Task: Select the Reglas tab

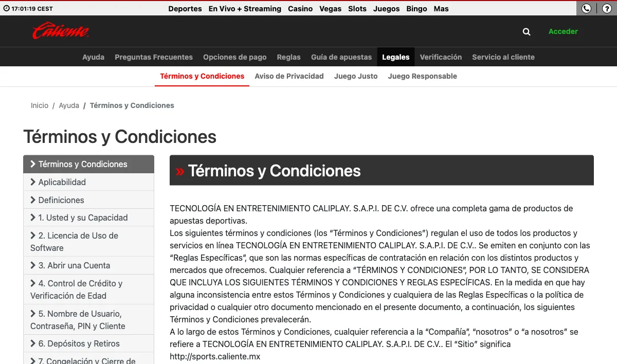Action: tap(288, 57)
